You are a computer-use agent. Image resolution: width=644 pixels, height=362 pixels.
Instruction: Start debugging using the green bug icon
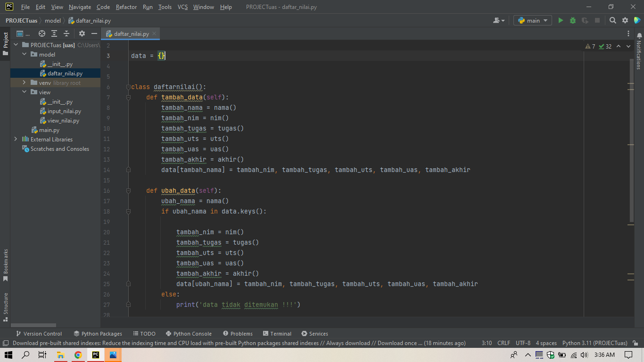tap(572, 20)
